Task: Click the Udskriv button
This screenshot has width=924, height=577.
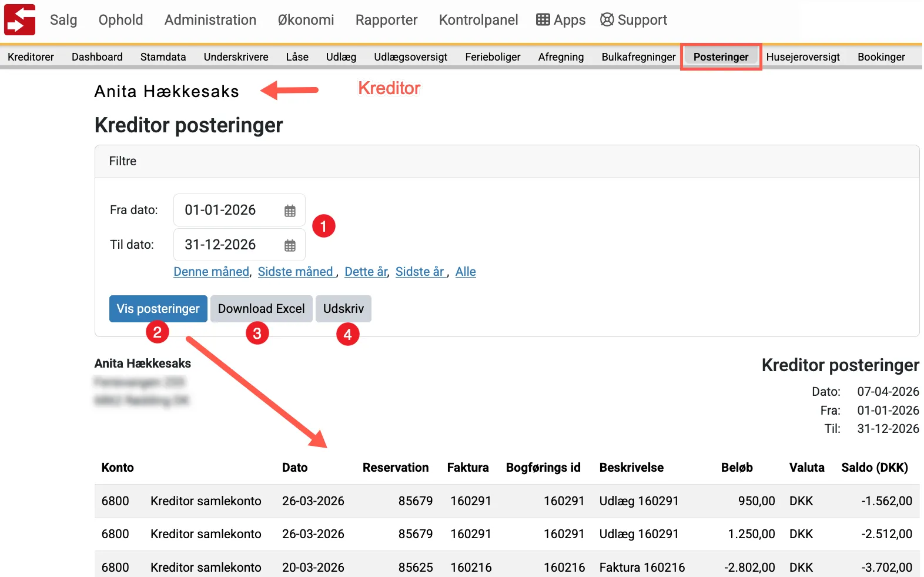Action: pos(343,309)
